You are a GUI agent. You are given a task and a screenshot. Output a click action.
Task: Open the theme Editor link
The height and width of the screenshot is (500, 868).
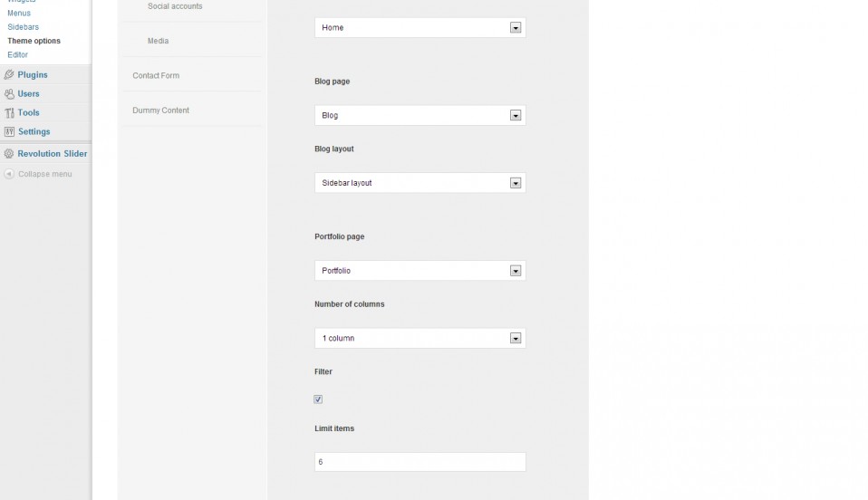tap(17, 54)
